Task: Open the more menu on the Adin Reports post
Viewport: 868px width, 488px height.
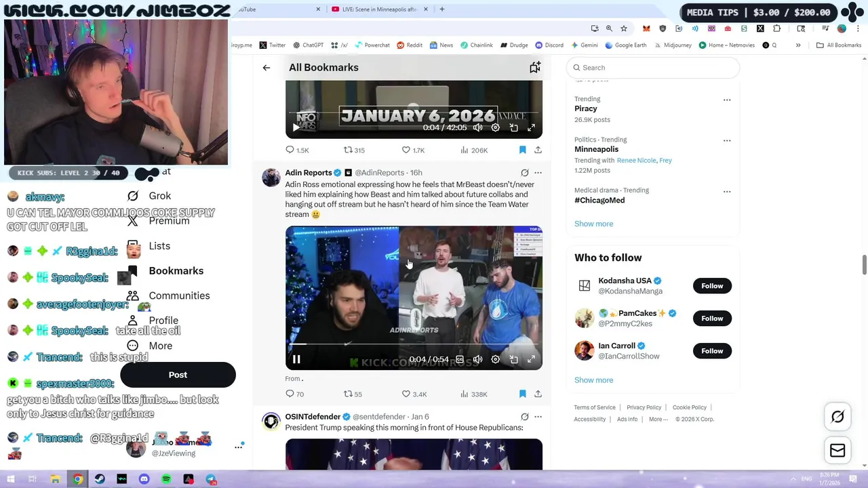Action: 538,173
